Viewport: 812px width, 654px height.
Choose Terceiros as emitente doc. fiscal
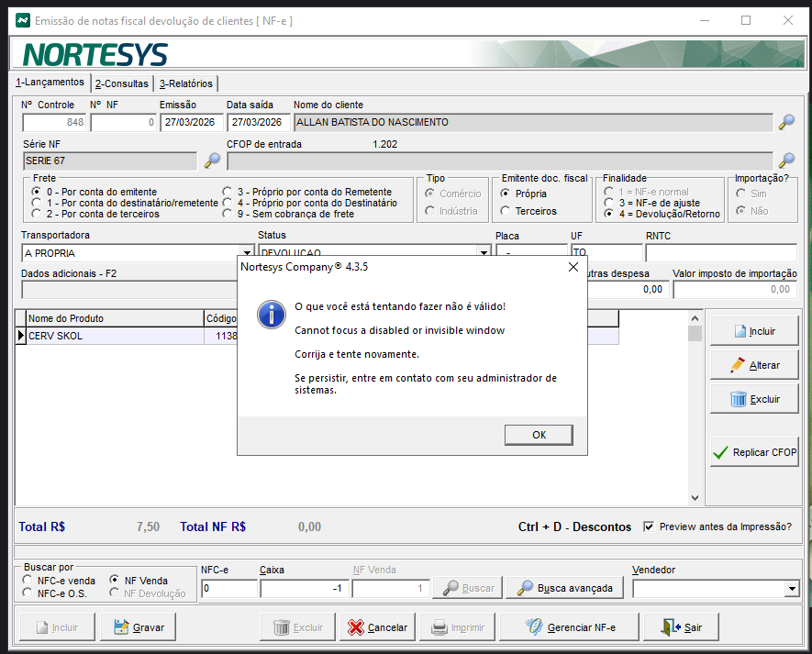(505, 211)
